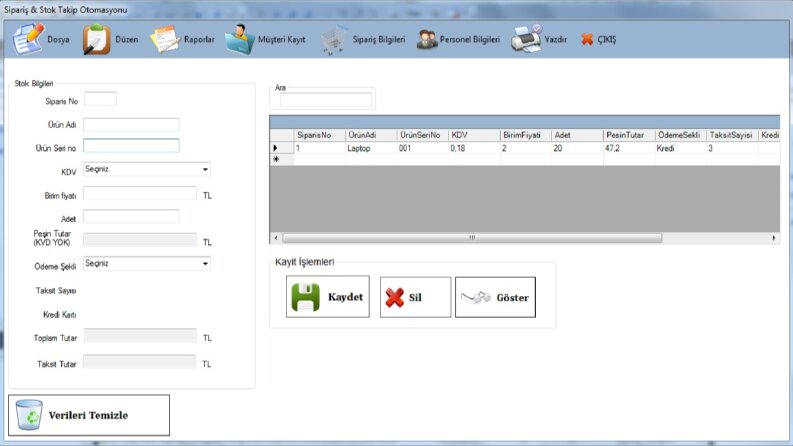793x446 pixels.
Task: Click the Kaydet save button
Action: coord(328,297)
